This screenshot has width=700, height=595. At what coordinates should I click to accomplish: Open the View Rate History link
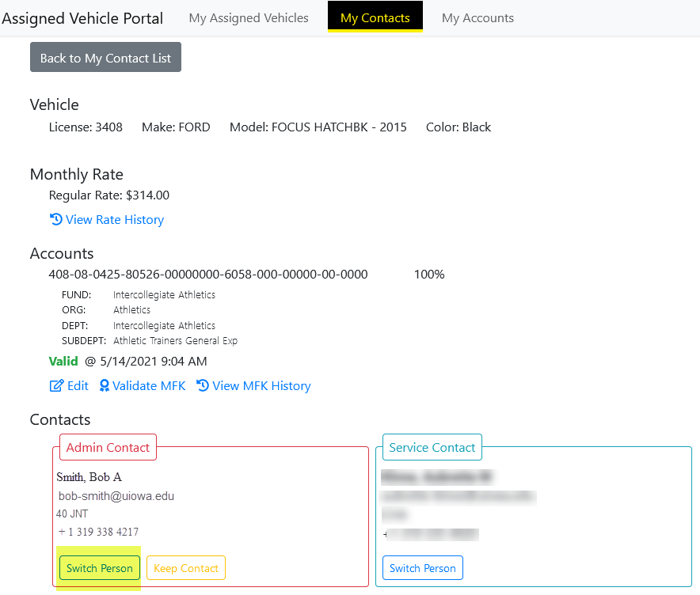(x=115, y=219)
